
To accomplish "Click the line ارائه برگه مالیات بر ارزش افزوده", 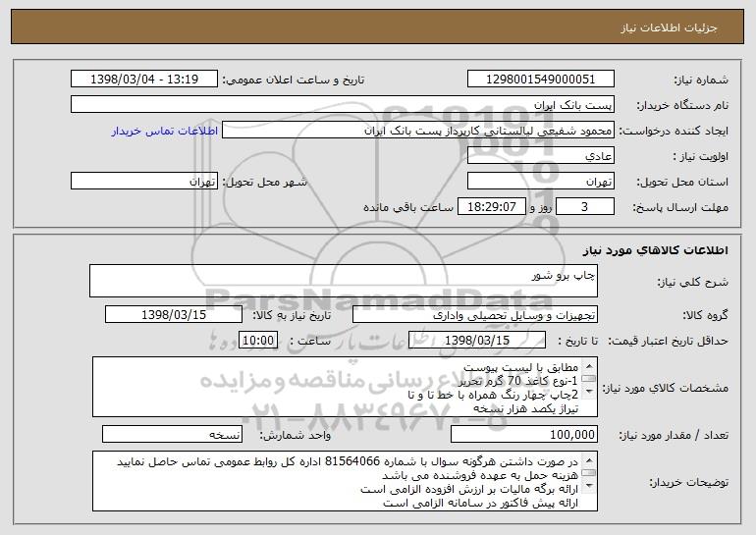I will click(469, 489).
